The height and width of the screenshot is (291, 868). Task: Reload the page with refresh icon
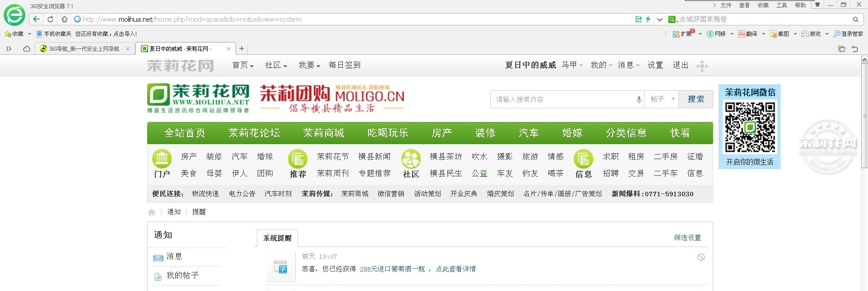point(50,19)
